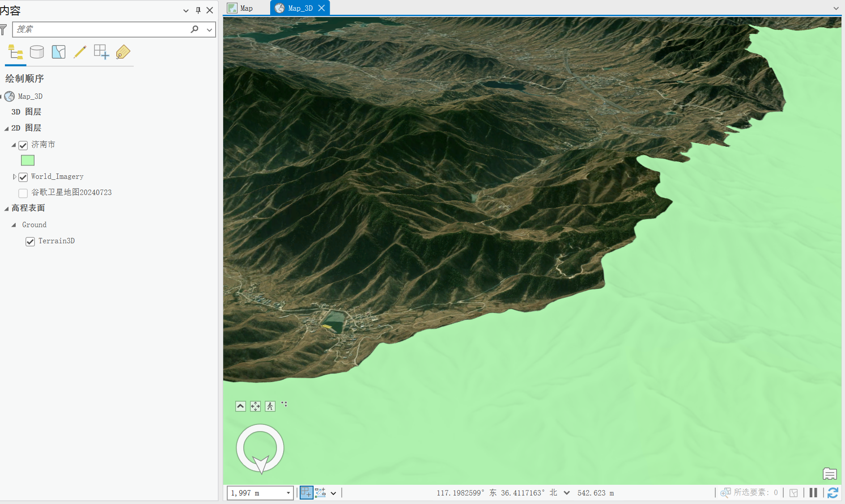Open the coordinate display units dropdown

(x=567, y=493)
